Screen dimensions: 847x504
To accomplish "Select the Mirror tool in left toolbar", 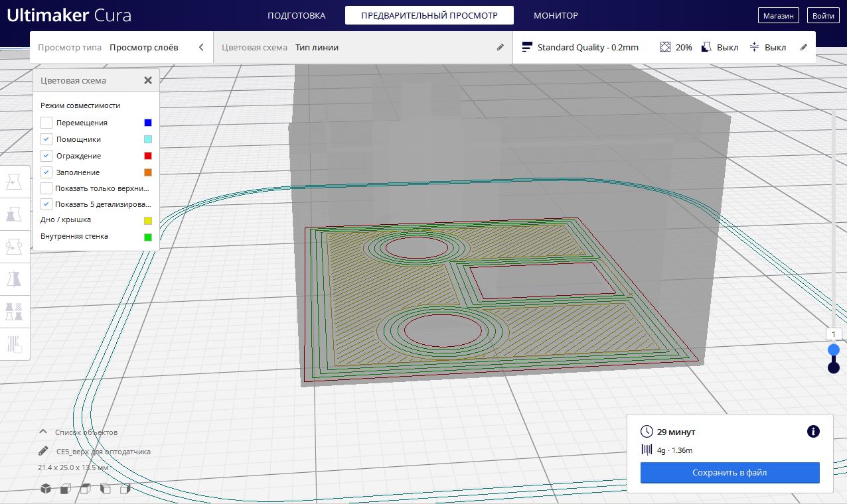I will point(14,279).
